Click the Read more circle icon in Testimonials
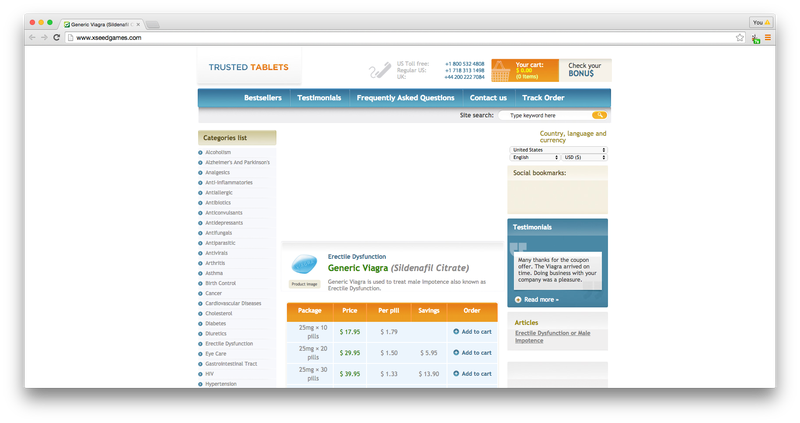 click(518, 300)
